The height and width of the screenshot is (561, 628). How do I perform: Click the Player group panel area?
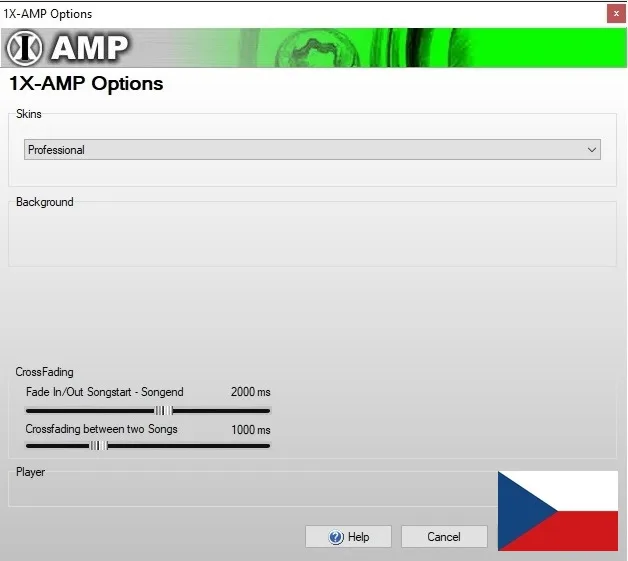click(250, 489)
